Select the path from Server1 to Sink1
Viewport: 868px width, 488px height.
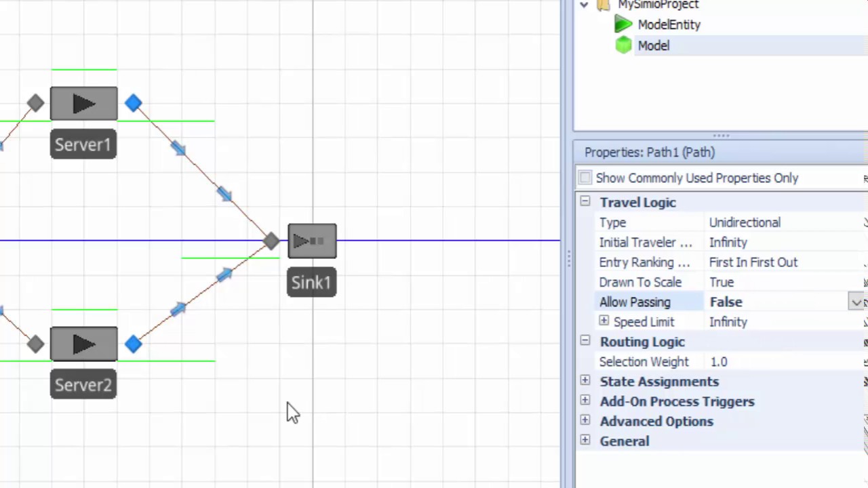tap(202, 171)
